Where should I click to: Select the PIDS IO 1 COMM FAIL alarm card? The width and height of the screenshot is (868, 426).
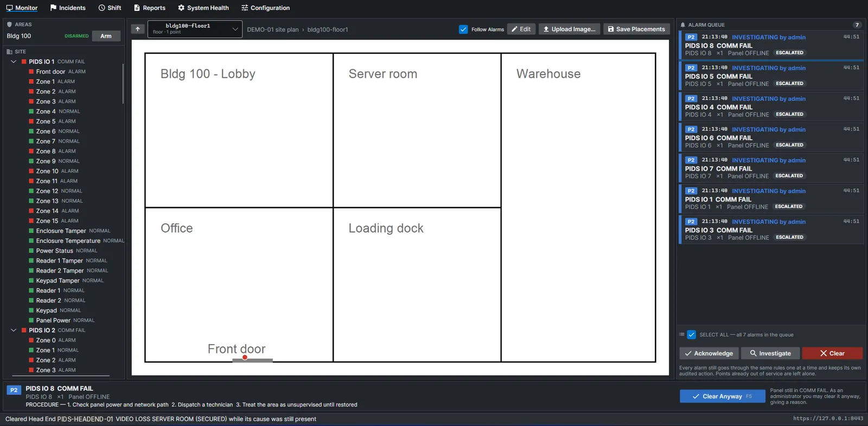[x=770, y=199]
